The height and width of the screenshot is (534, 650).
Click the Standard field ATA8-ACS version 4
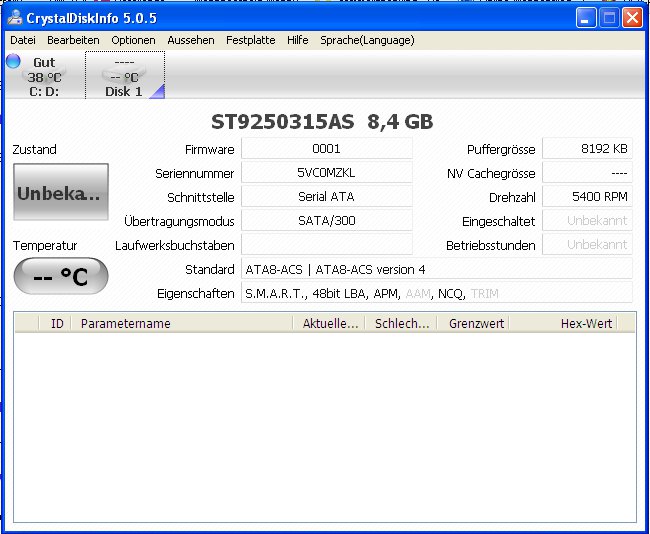[437, 269]
